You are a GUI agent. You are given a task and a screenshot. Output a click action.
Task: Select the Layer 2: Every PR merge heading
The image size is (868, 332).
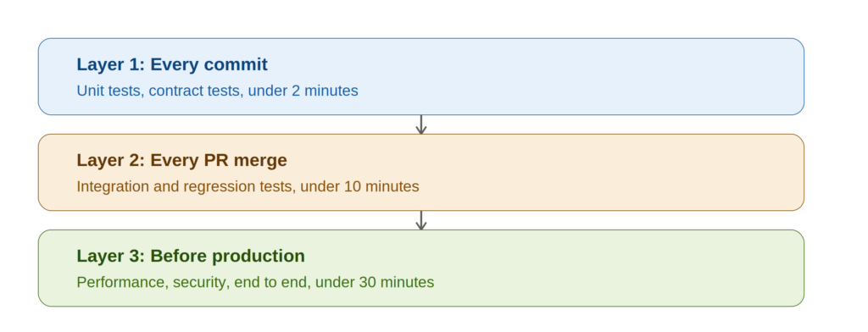(x=181, y=160)
